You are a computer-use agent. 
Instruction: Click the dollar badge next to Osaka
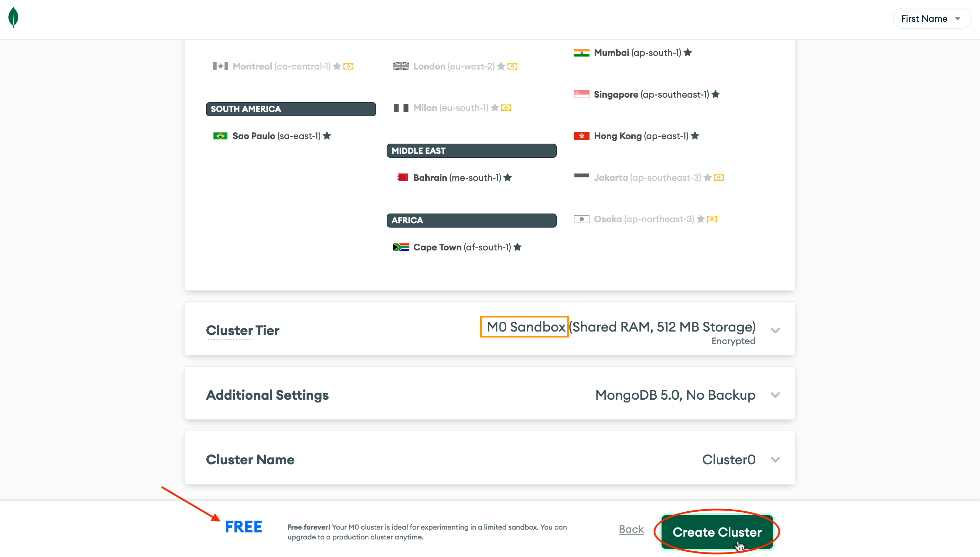[x=713, y=219]
